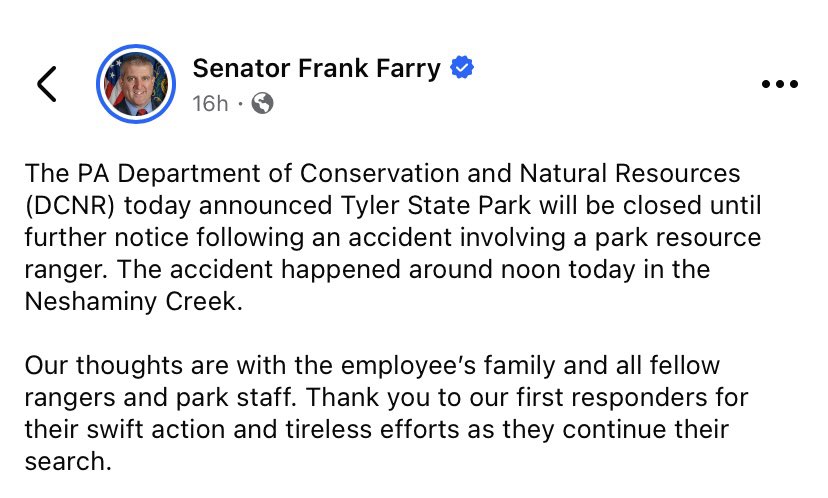This screenshot has width=828, height=498.
Task: Click the final word "search."
Action: 62,462
